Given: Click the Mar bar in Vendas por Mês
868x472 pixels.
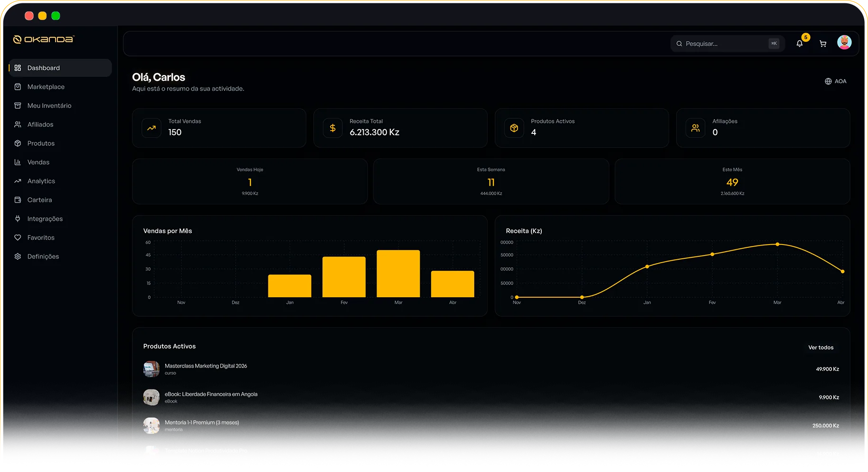Looking at the screenshot, I should 398,274.
